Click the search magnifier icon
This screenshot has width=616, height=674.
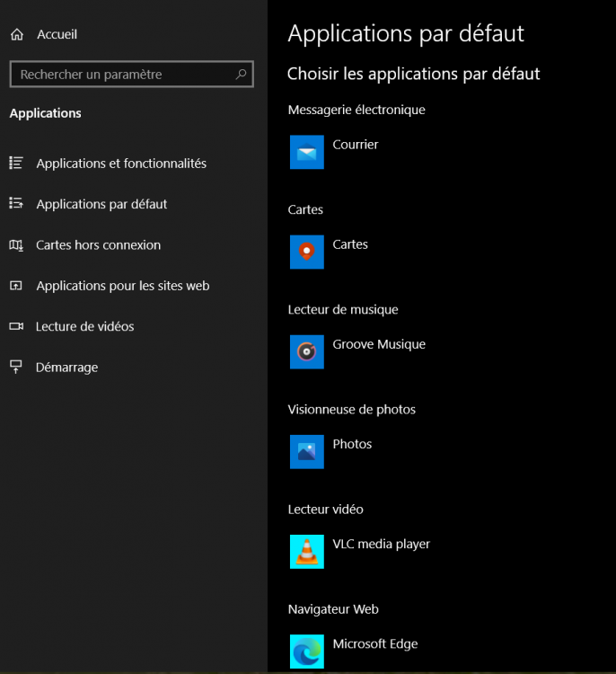tap(241, 75)
